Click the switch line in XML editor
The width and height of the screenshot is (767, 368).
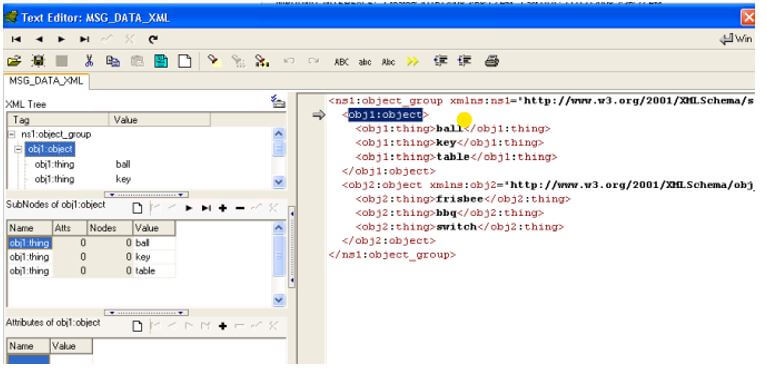point(459,227)
